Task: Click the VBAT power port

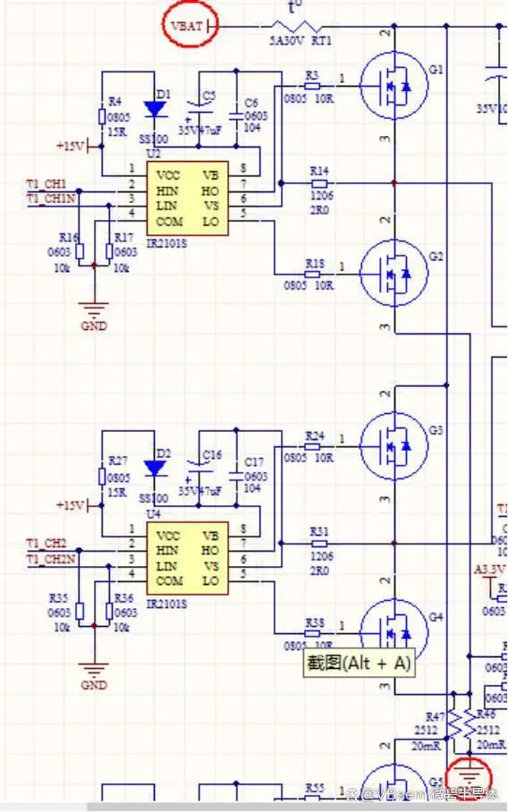Action: pos(190,25)
